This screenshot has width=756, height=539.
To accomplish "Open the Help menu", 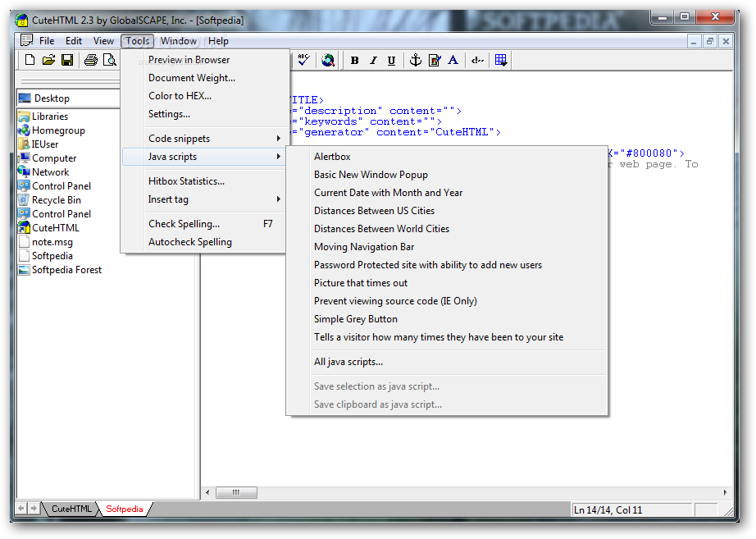I will (218, 41).
